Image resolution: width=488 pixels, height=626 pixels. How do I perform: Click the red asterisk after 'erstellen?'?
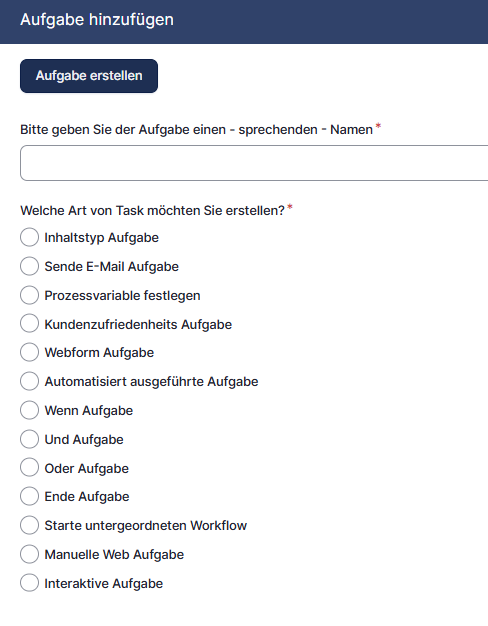pyautogui.click(x=290, y=207)
